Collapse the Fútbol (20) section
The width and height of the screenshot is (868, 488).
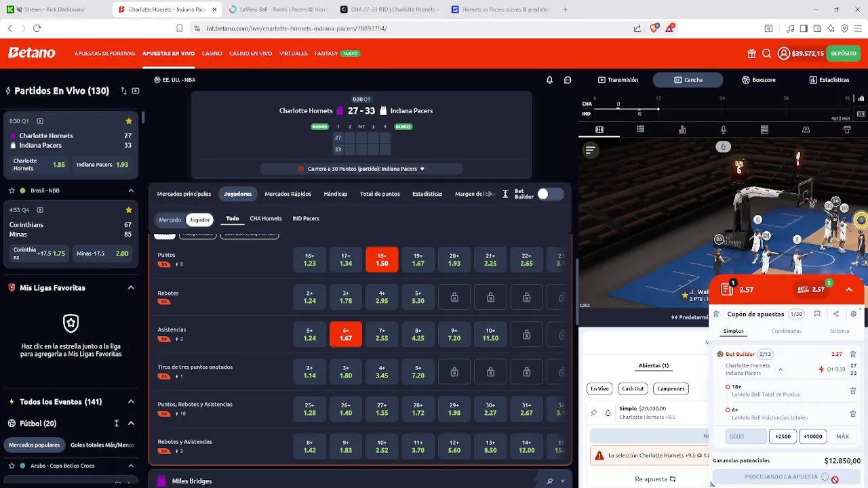coord(131,423)
